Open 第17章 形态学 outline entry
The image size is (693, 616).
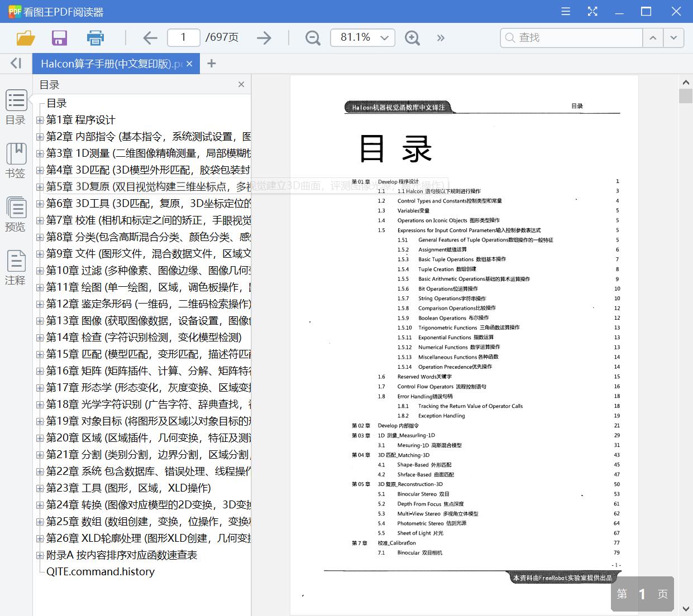coord(149,388)
